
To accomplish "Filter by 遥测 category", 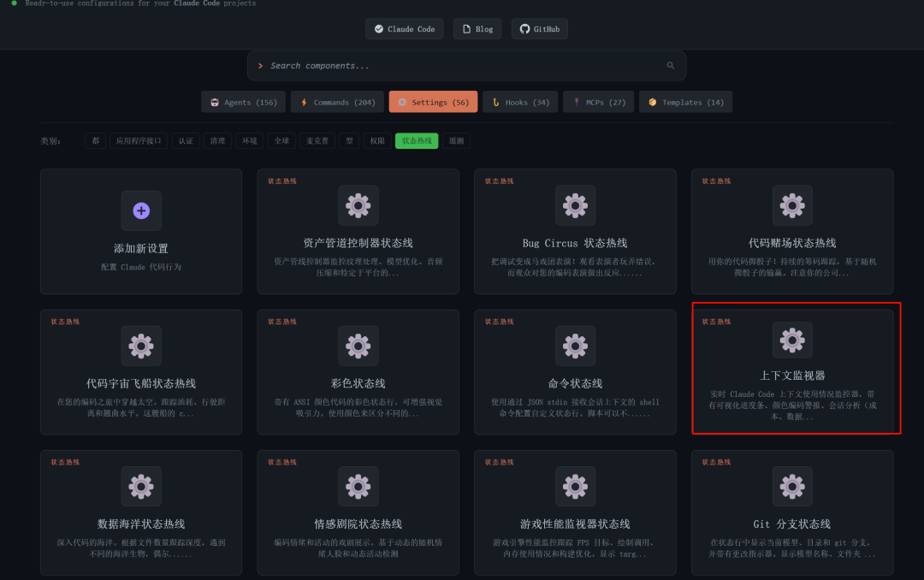I will point(456,141).
